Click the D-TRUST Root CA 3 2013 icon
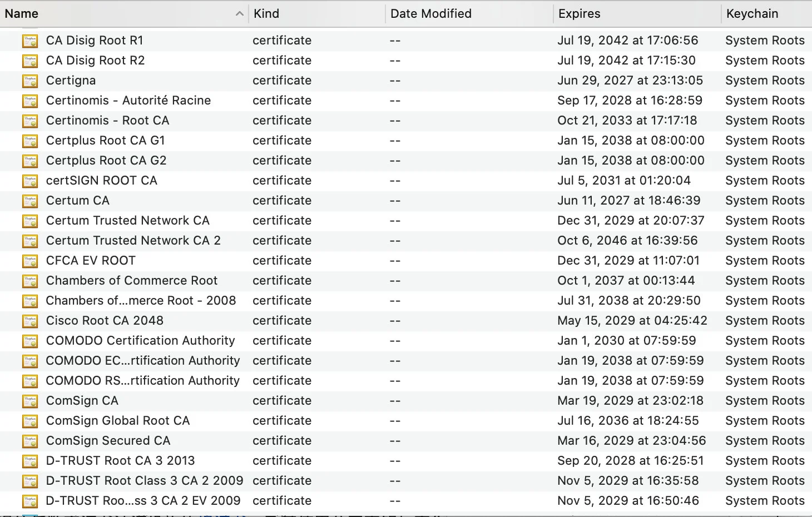The image size is (812, 517). coord(30,461)
